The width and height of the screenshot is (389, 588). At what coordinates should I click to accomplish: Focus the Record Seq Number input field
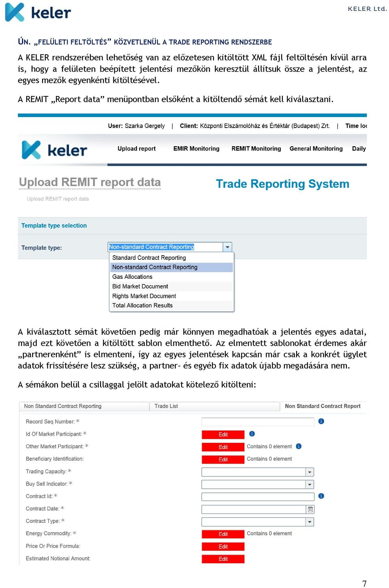(258, 422)
